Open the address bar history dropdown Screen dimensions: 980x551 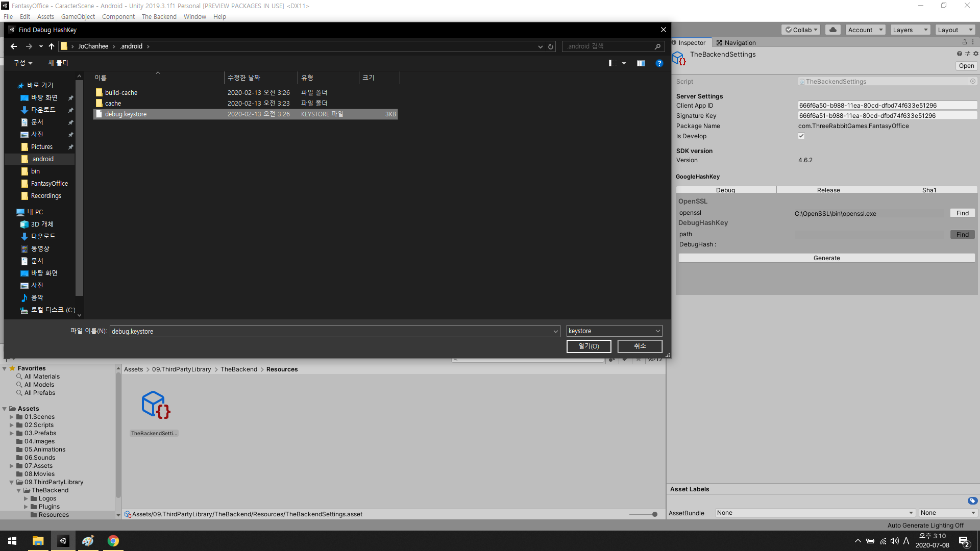(x=540, y=46)
